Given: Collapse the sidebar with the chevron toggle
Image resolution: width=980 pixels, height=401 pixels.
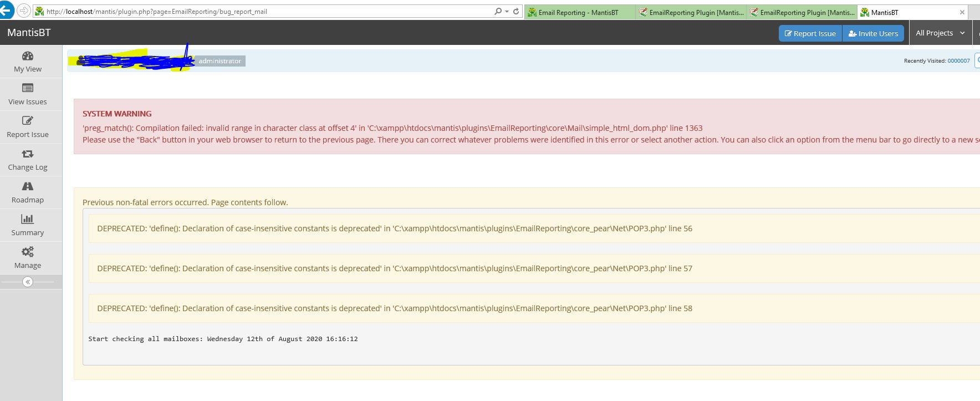Looking at the screenshot, I should tap(28, 282).
